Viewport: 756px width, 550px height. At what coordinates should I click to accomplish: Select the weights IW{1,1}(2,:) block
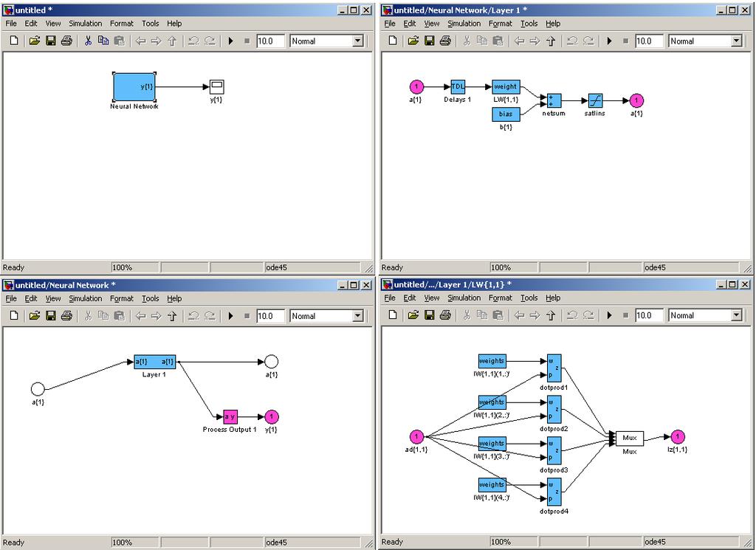click(x=492, y=402)
